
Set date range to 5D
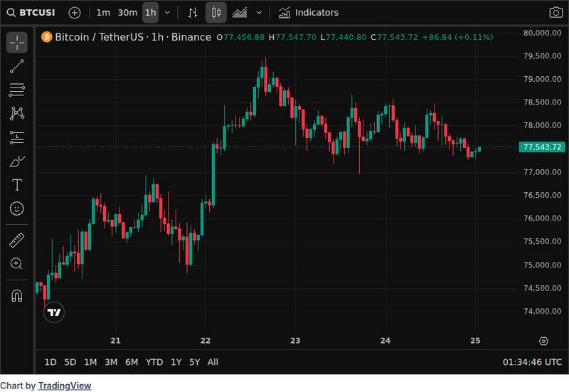click(x=70, y=362)
